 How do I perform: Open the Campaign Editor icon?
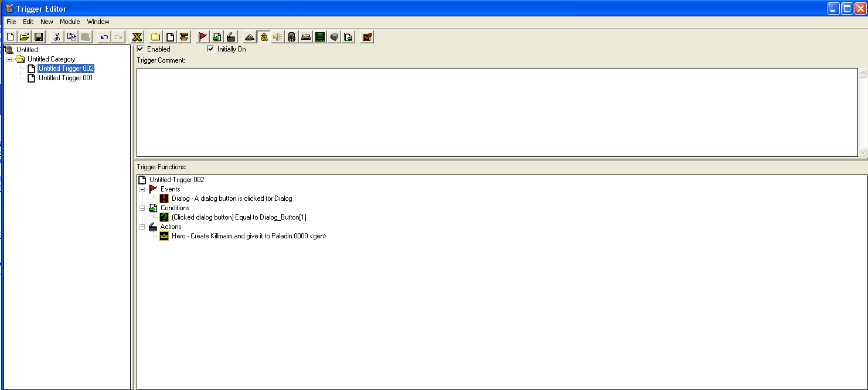[306, 37]
